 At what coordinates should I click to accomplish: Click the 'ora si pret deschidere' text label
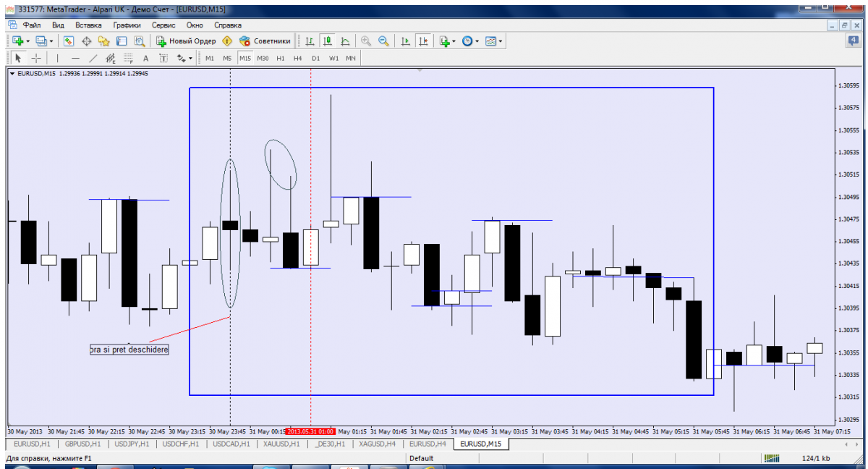(x=129, y=350)
